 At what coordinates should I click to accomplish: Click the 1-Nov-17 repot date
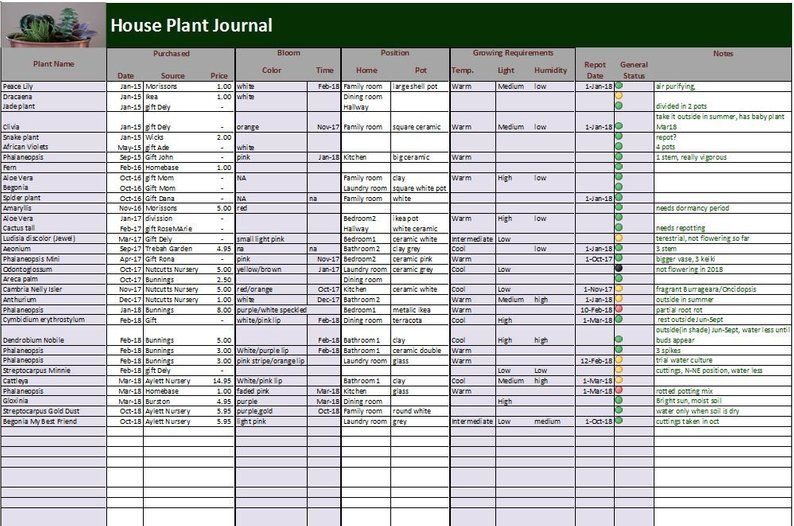coord(598,290)
